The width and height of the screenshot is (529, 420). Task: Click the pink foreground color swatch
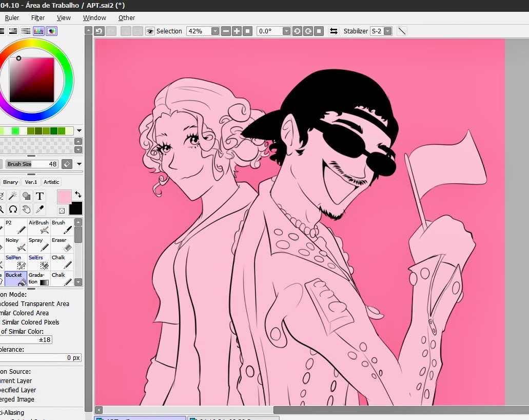64,197
